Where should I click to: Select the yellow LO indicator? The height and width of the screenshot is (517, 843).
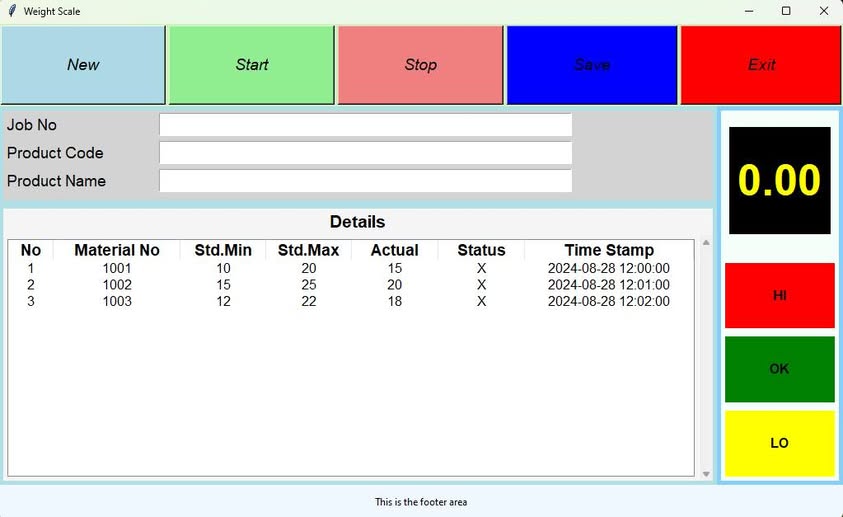(779, 443)
